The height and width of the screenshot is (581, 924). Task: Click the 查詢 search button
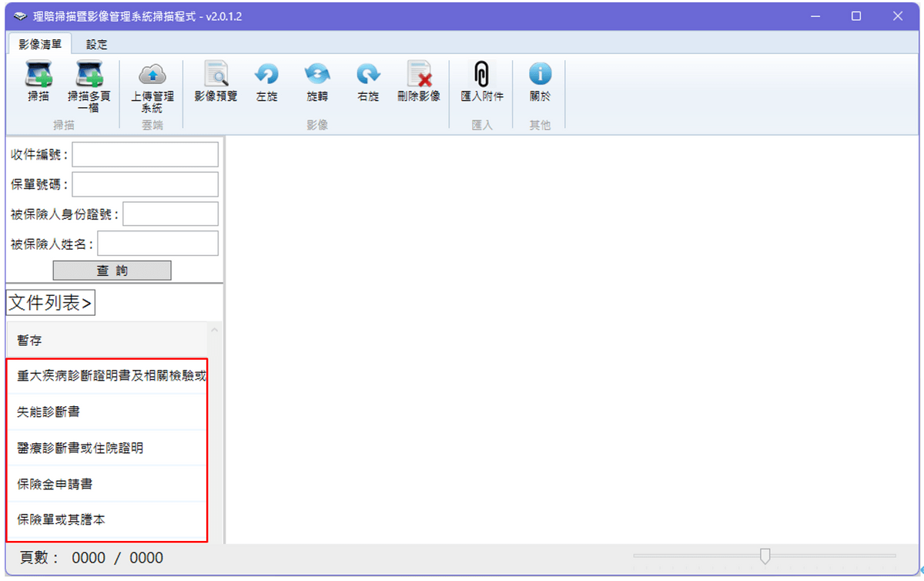point(112,270)
